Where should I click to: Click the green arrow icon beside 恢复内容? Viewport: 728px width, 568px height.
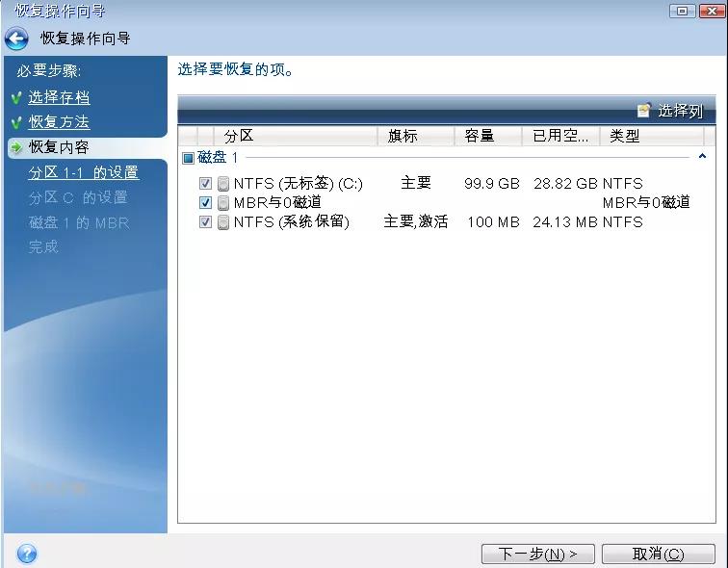[16, 147]
